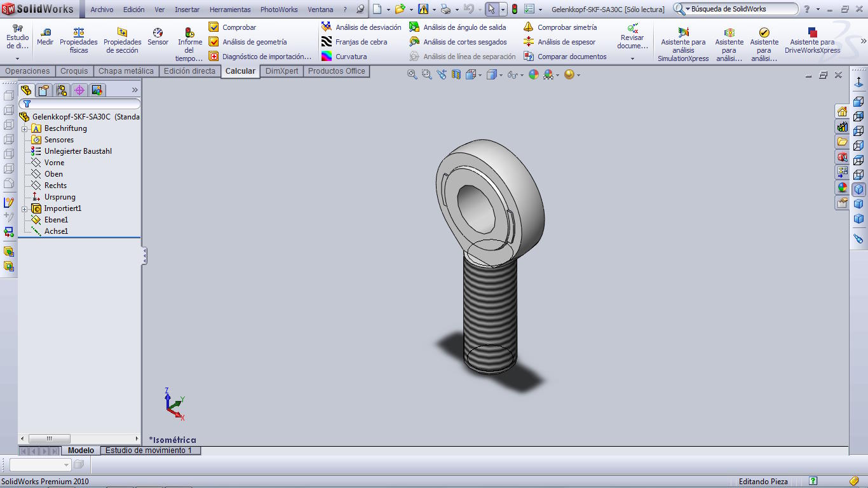The image size is (868, 488).
Task: Click the FeatureManager filter field
Action: (x=79, y=104)
